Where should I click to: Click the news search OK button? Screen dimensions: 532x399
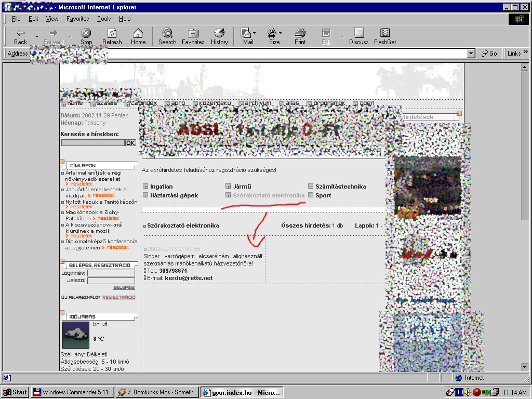coord(130,143)
